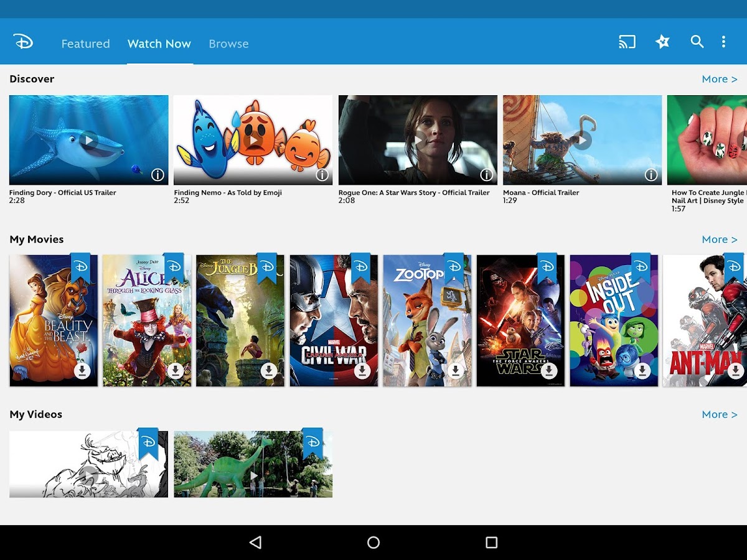
Task: Play the Moana official trailer
Action: (x=582, y=140)
